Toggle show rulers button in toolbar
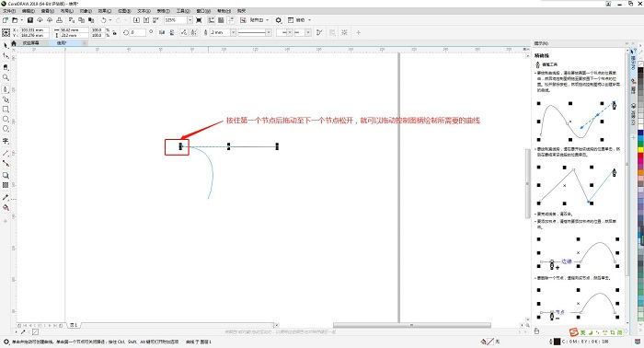The image size is (644, 348). pyautogui.click(x=211, y=19)
